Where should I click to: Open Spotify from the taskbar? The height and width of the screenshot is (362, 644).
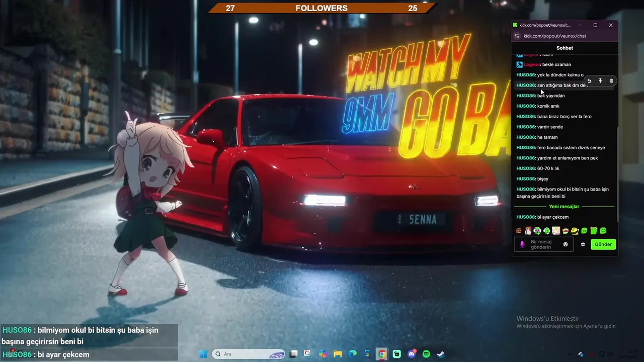(426, 354)
